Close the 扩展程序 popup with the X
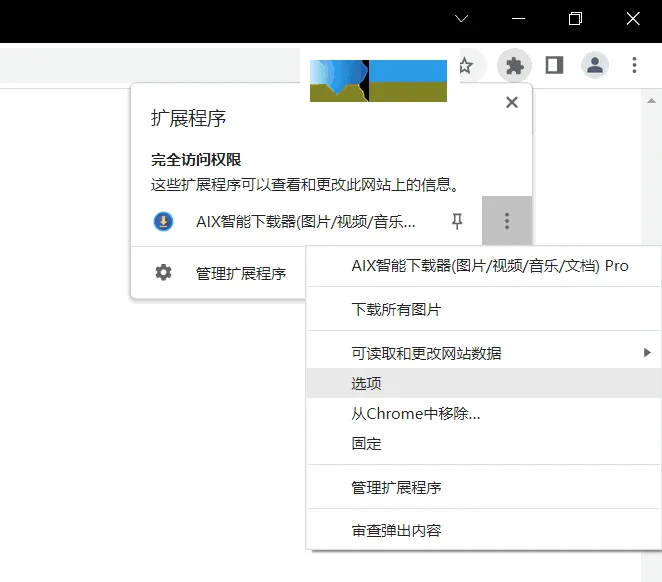 (512, 102)
